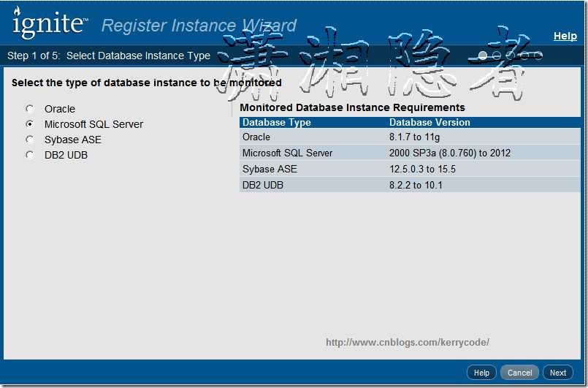Click the DB2 UDB table cell
588x388 pixels.
263,186
